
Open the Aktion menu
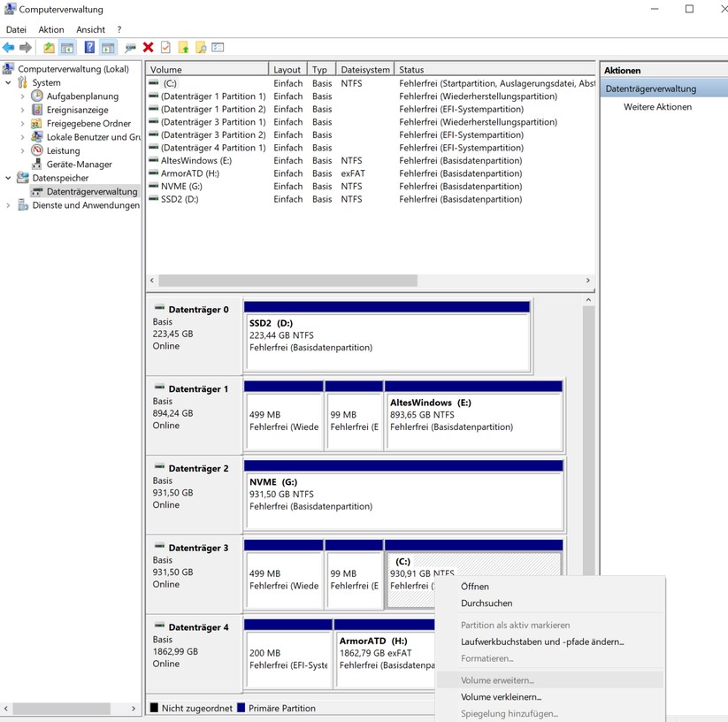pyautogui.click(x=50, y=29)
